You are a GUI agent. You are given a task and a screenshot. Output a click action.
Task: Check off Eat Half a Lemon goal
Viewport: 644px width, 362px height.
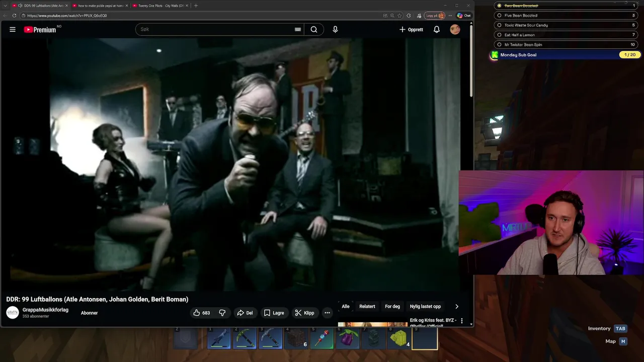499,35
